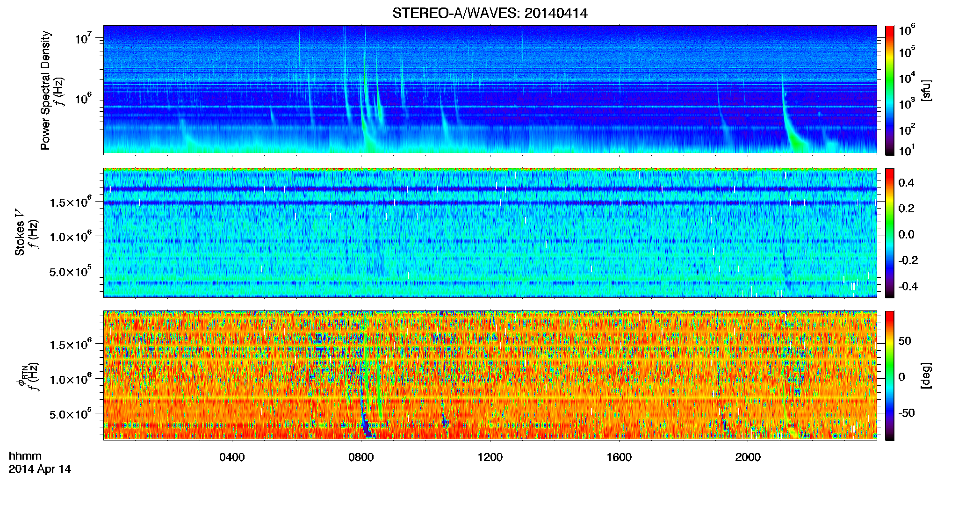Select the 50 label on degree colorbar
This screenshot has width=980, height=505.
point(905,341)
